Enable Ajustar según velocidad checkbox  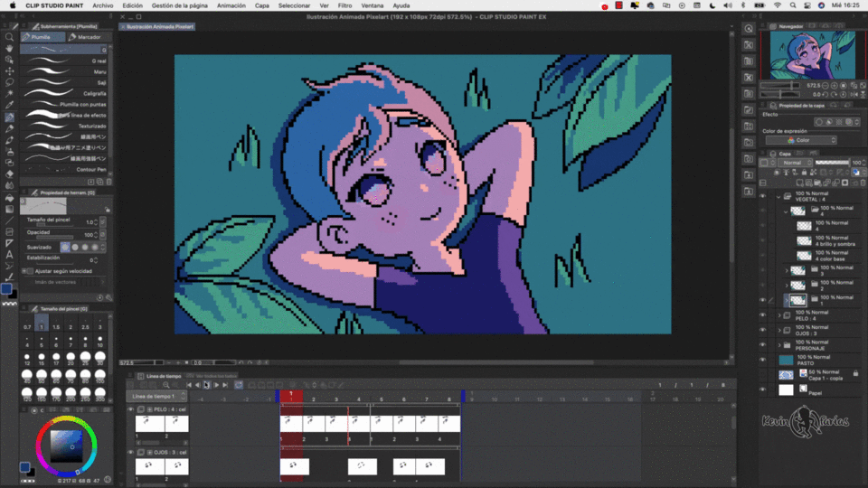(x=31, y=271)
